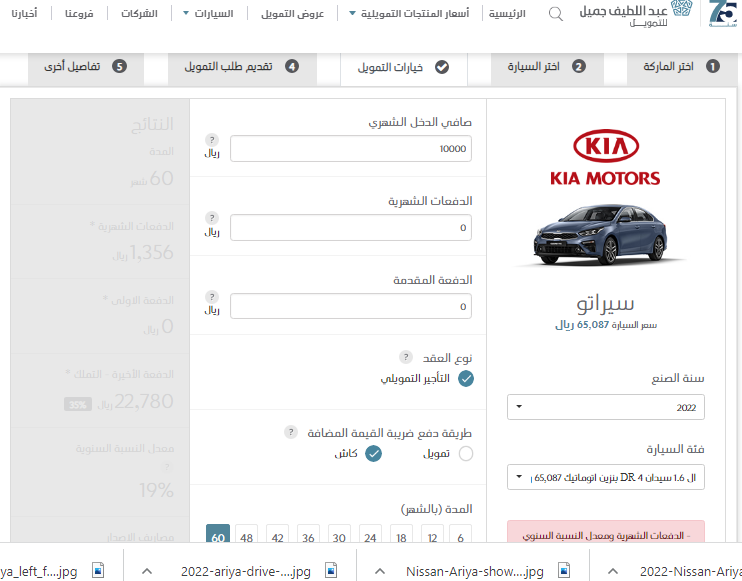Click help icon beside monthly payments field

(x=212, y=218)
